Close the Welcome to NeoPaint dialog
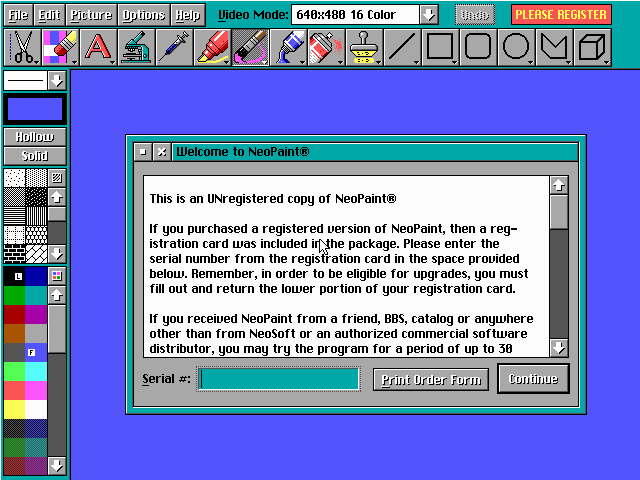Screen dimensions: 640x480 (x=162, y=152)
